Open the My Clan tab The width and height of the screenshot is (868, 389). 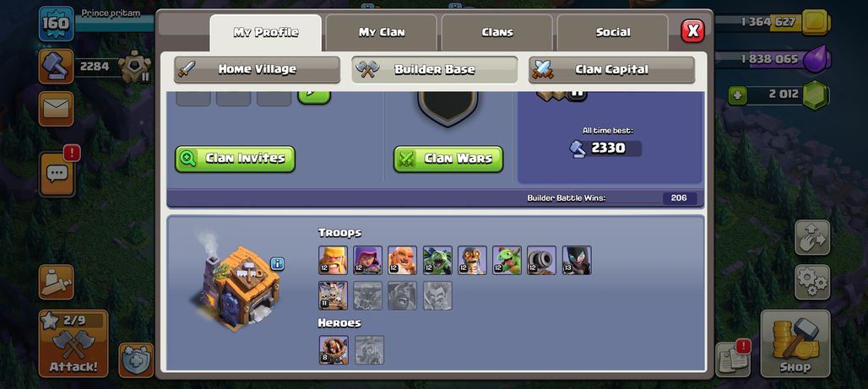[x=382, y=33]
